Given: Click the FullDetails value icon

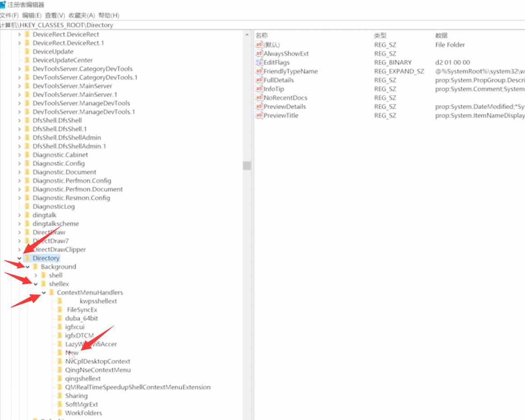Looking at the screenshot, I should pos(259,80).
